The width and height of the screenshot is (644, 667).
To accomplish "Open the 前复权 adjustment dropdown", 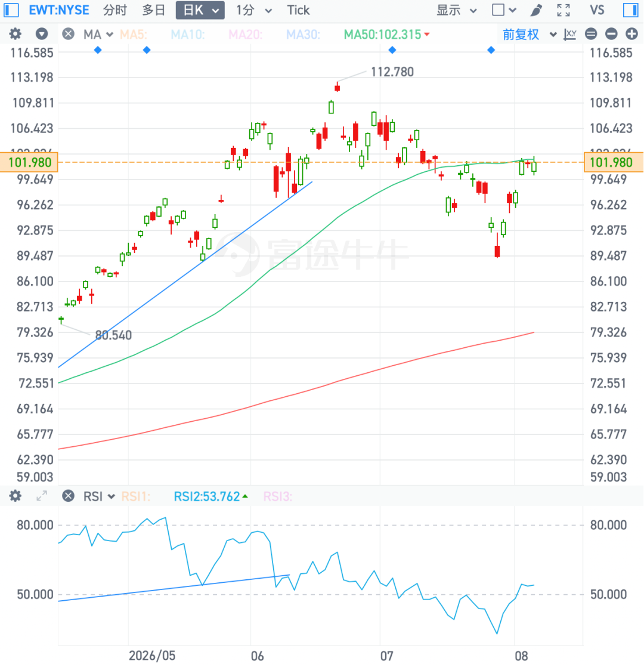I will click(x=530, y=34).
